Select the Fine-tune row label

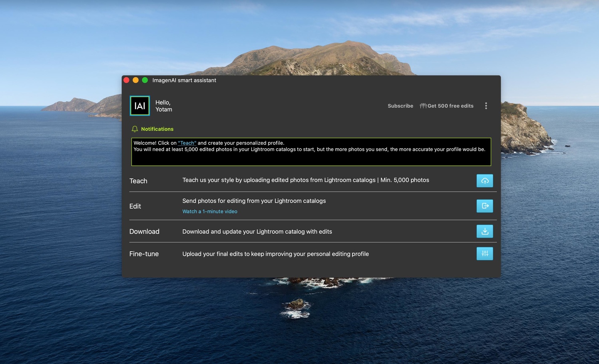[144, 253]
